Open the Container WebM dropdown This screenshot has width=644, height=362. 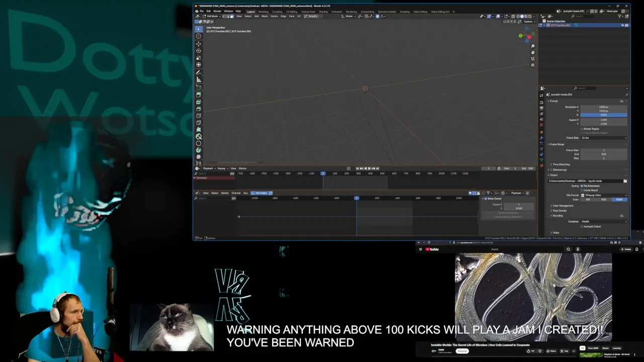click(x=604, y=222)
